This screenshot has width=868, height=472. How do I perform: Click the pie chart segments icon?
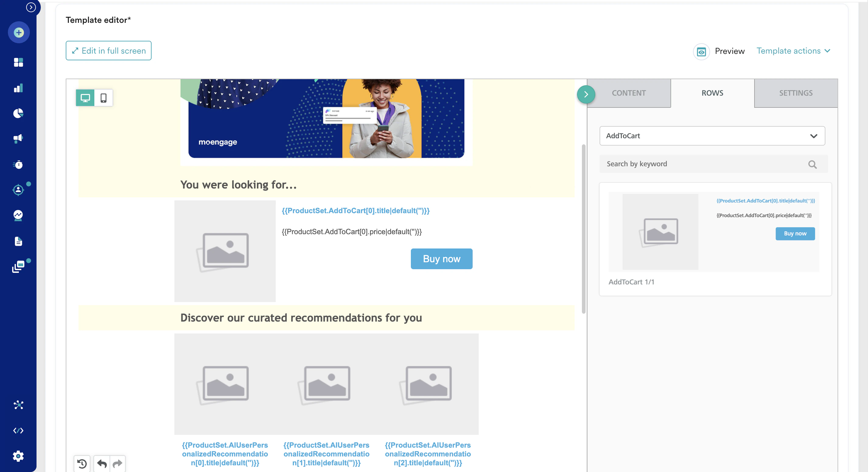[x=18, y=113]
